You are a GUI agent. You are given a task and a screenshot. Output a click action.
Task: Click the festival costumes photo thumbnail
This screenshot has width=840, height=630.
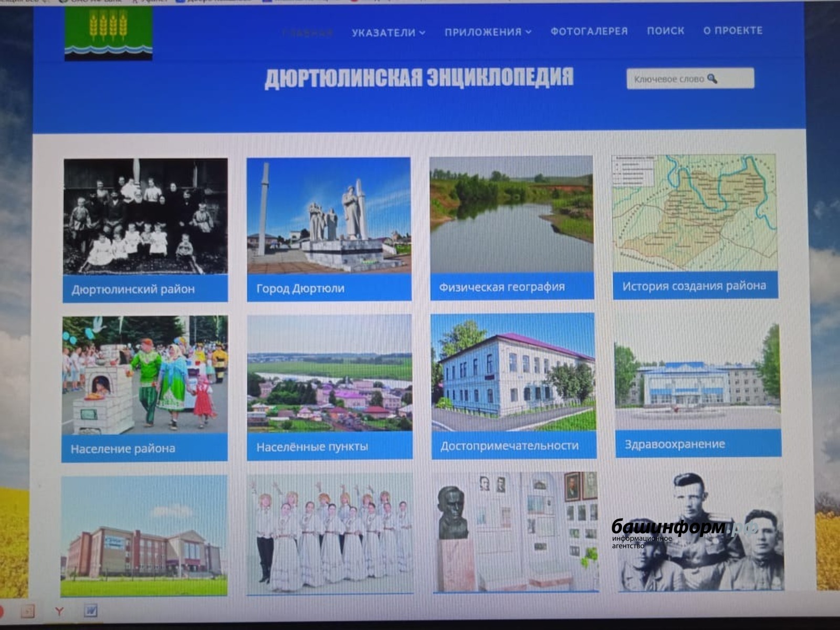[x=145, y=375]
